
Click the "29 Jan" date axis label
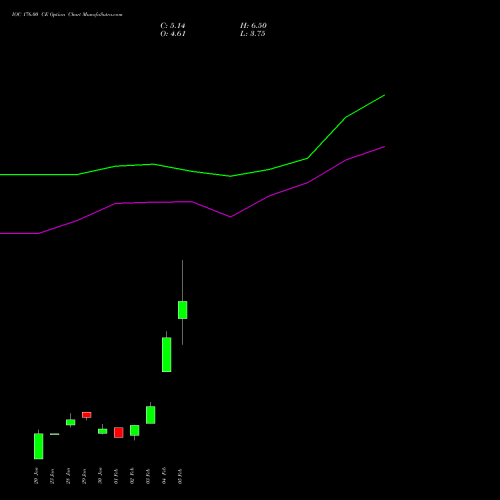(84, 476)
